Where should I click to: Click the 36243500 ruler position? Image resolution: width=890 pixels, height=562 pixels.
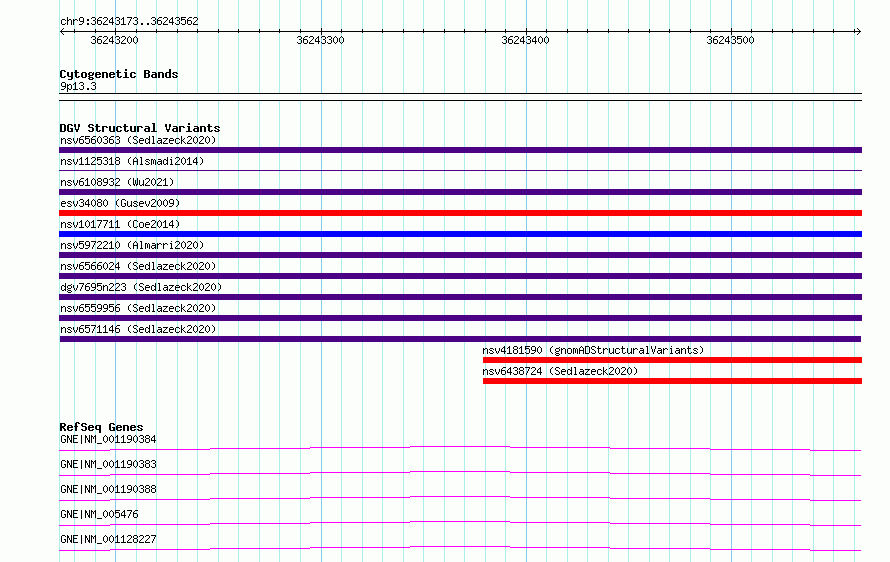tap(730, 40)
